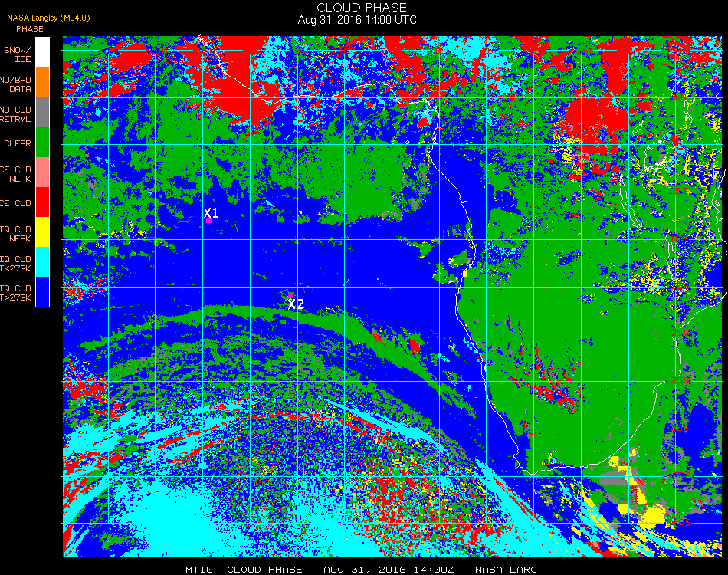Viewport: 728px width, 575px height.
Task: Click the '5N' latitude label
Action: [679, 96]
